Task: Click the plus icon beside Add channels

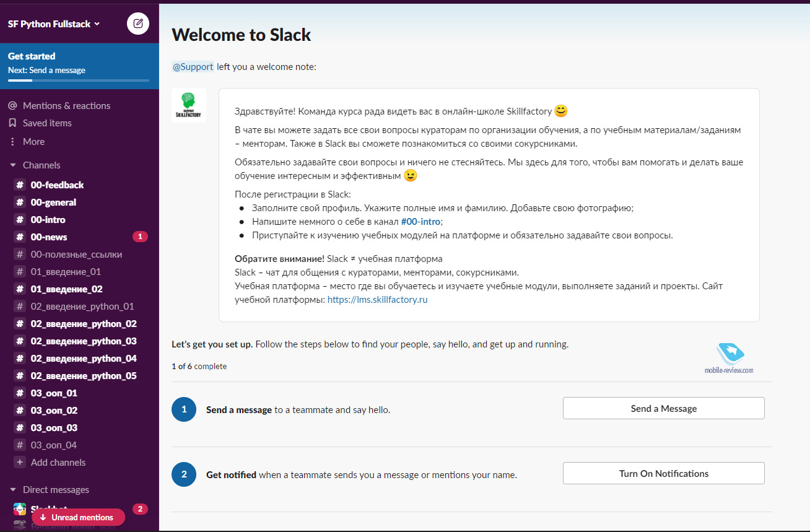Action: pyautogui.click(x=20, y=463)
